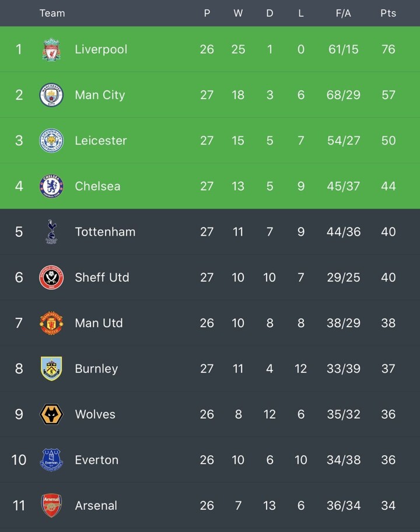Tap the W column header
Image resolution: width=420 pixels, height=532 pixels.
[x=238, y=13]
